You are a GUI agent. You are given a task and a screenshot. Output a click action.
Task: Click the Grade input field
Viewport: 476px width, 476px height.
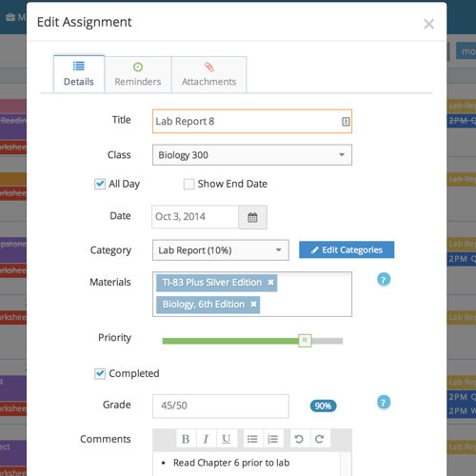pos(221,407)
